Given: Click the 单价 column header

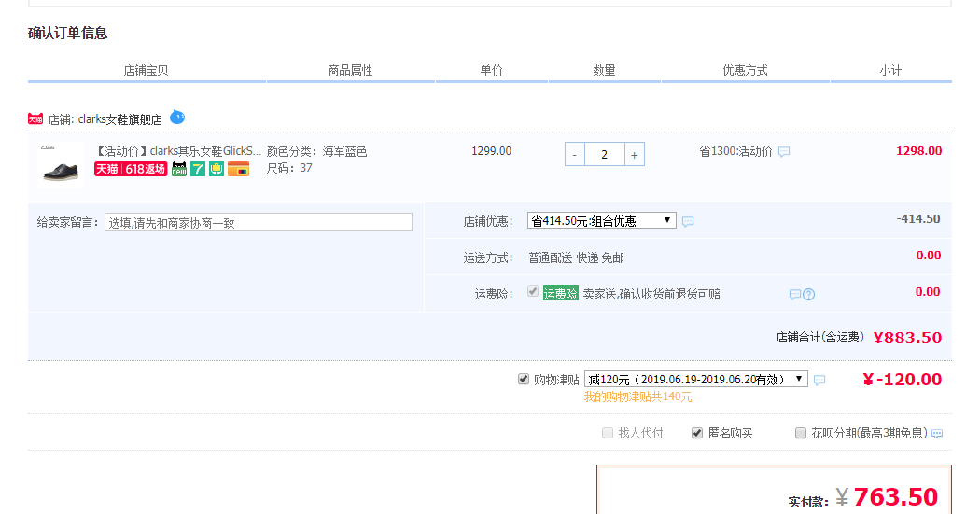Looking at the screenshot, I should point(491,70).
